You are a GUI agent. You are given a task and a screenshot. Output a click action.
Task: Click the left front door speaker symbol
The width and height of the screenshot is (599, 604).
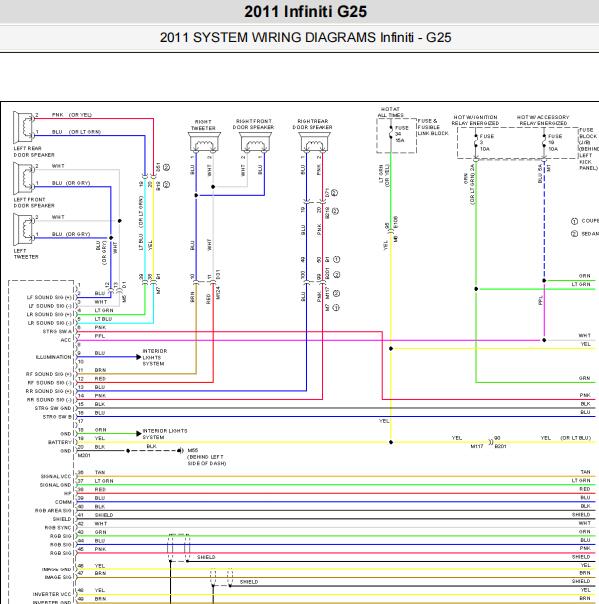pyautogui.click(x=23, y=178)
